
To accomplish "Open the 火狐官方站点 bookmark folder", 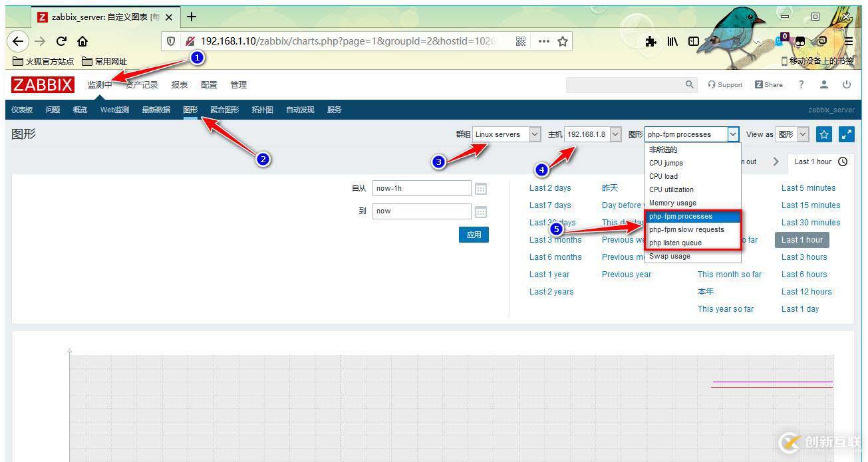I will coord(43,61).
